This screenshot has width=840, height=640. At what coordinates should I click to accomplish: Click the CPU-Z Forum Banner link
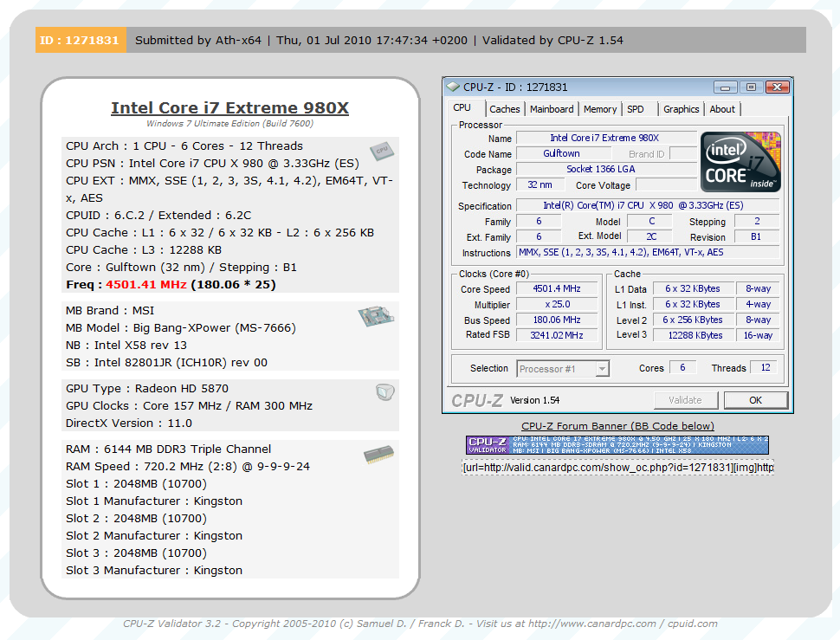[617, 426]
